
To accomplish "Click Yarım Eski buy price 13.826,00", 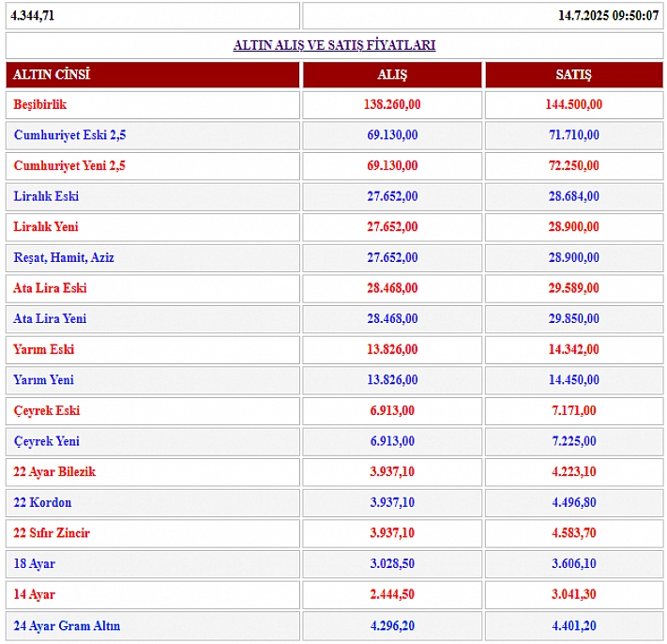I will 392,350.
